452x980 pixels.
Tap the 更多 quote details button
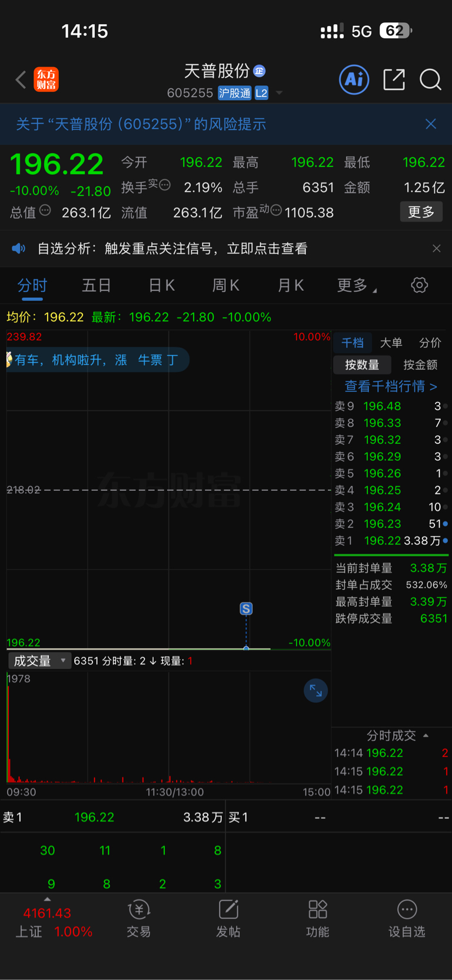[x=421, y=212]
